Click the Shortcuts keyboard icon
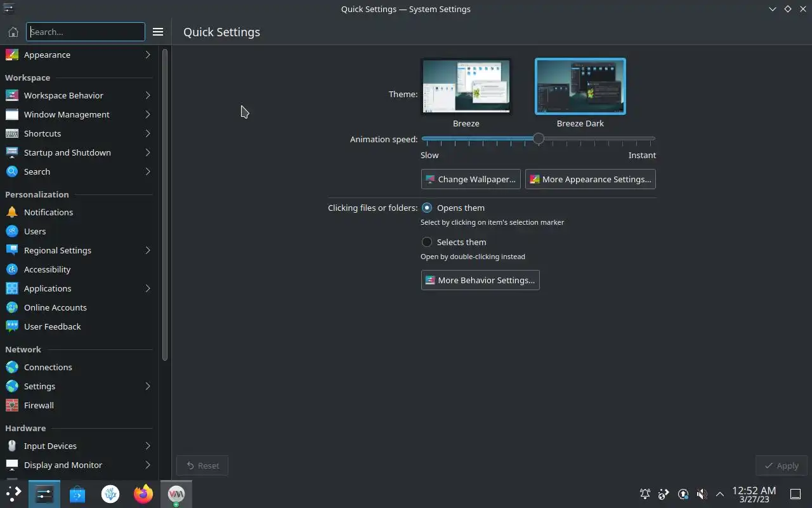Image resolution: width=812 pixels, height=508 pixels. tap(11, 133)
